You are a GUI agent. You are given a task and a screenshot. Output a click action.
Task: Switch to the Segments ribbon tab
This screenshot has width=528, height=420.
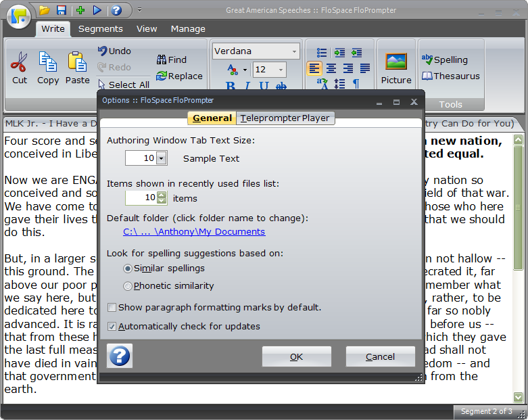(100, 29)
